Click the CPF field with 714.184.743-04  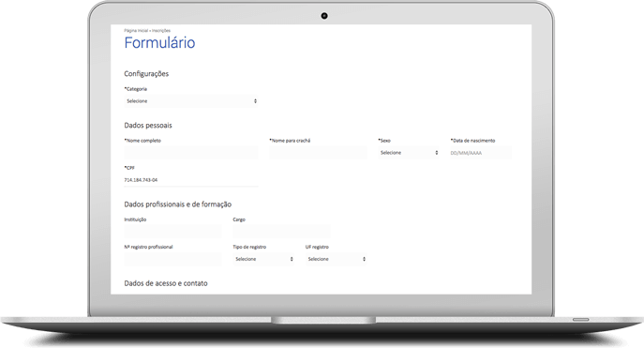[x=191, y=180]
